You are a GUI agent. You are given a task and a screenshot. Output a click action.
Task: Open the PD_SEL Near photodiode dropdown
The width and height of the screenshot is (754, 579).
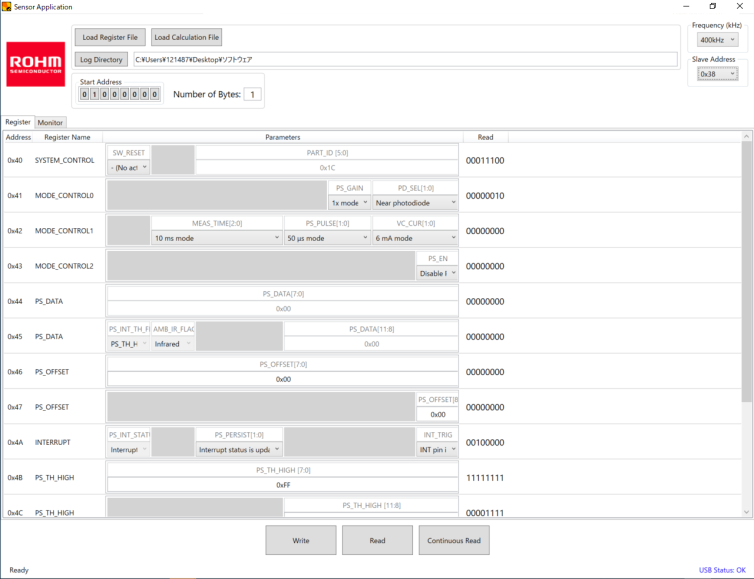click(x=414, y=203)
